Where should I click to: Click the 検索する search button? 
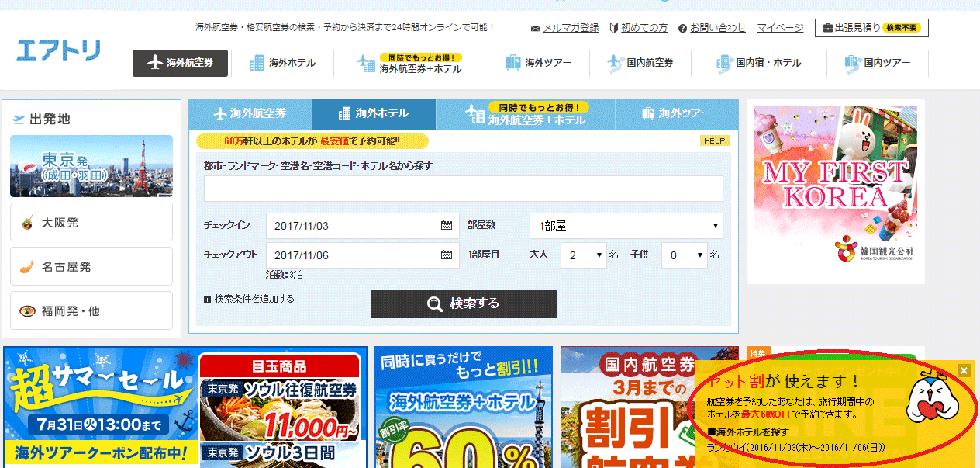(x=464, y=304)
